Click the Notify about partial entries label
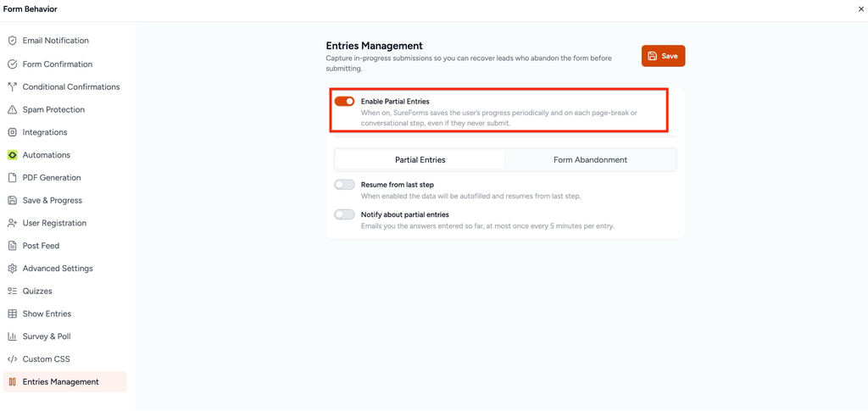 click(x=404, y=214)
